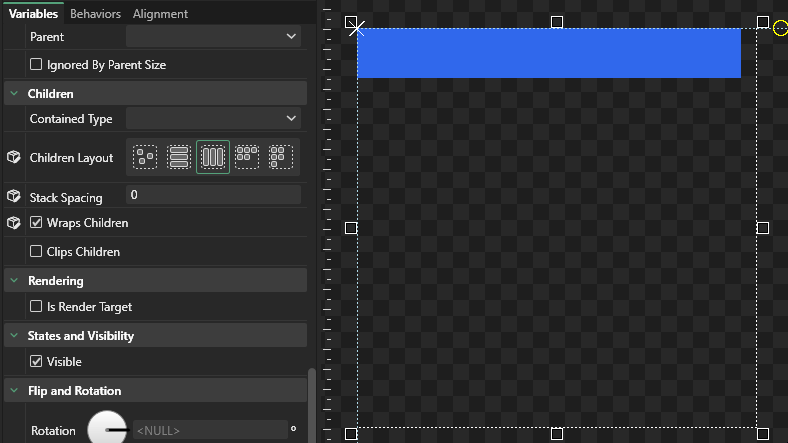This screenshot has width=788, height=443.
Task: Click the Stack Spacing input field
Action: (213, 195)
